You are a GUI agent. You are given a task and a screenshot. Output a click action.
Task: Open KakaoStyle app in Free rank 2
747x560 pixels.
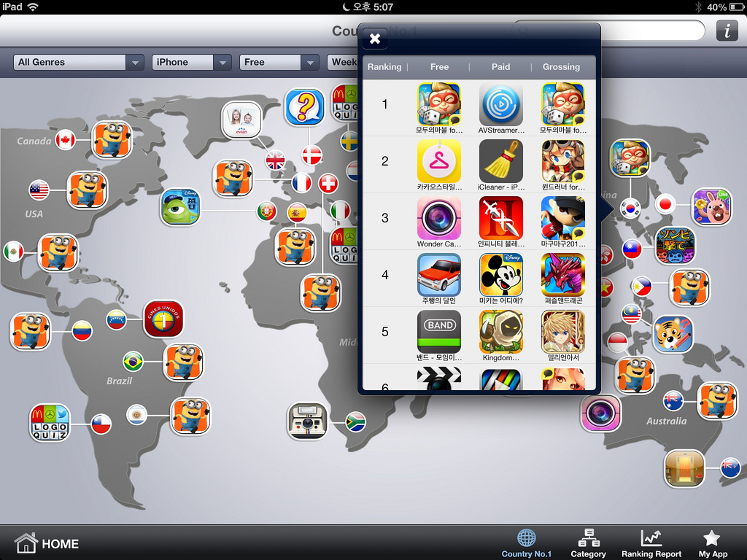tap(438, 161)
